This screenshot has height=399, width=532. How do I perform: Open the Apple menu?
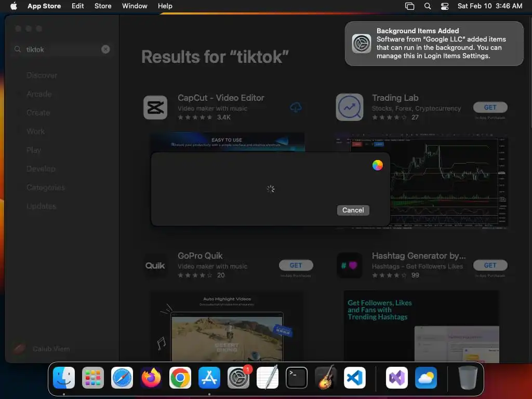coord(14,6)
